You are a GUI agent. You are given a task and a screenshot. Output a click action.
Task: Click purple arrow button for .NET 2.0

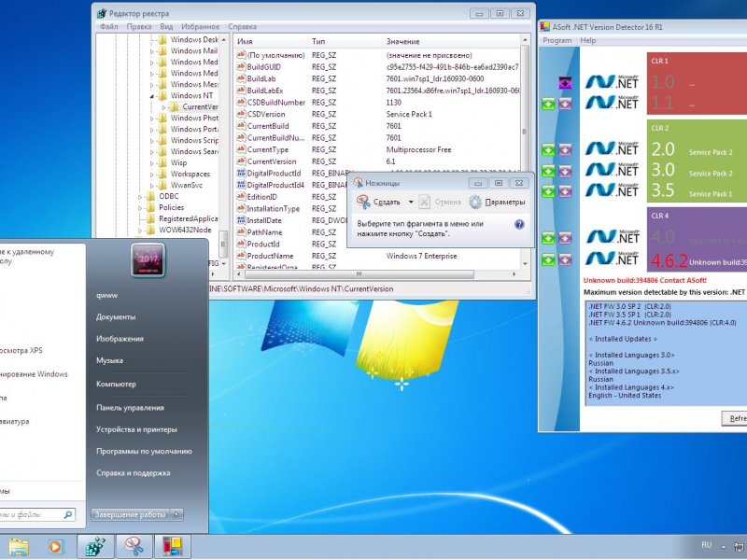coord(565,150)
